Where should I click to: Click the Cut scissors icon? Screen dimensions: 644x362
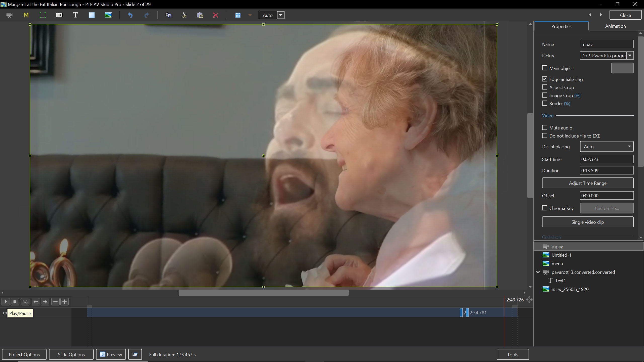click(x=184, y=15)
